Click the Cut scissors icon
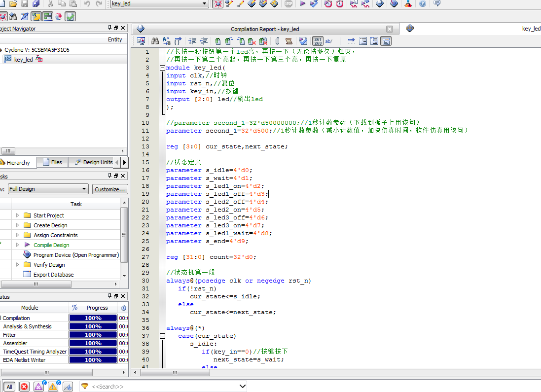Screen dimensions: 541x392 50,4
